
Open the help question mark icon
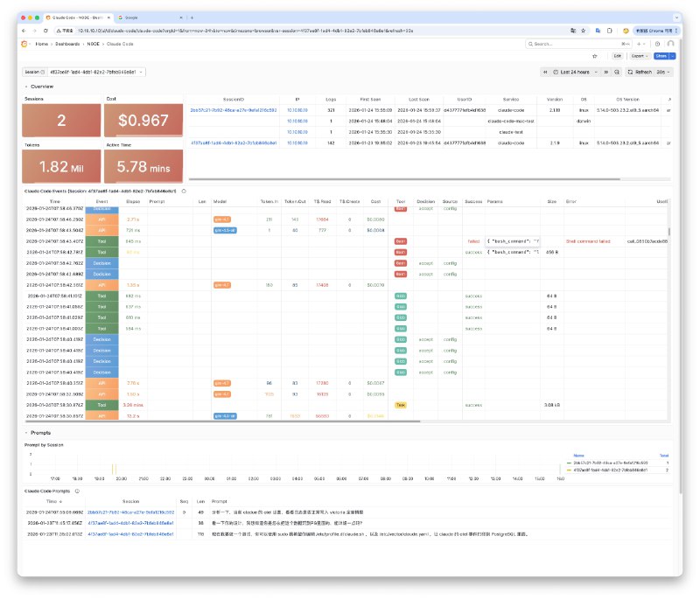point(657,43)
